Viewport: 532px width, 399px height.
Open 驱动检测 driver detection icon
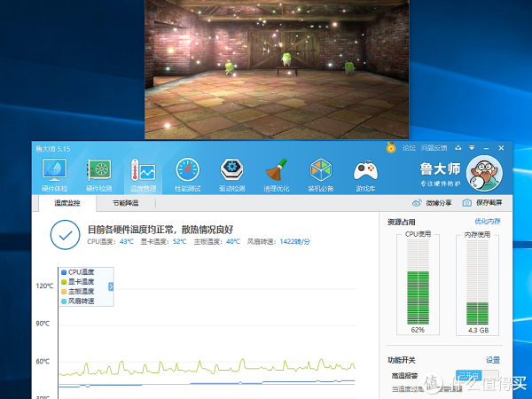click(x=231, y=175)
